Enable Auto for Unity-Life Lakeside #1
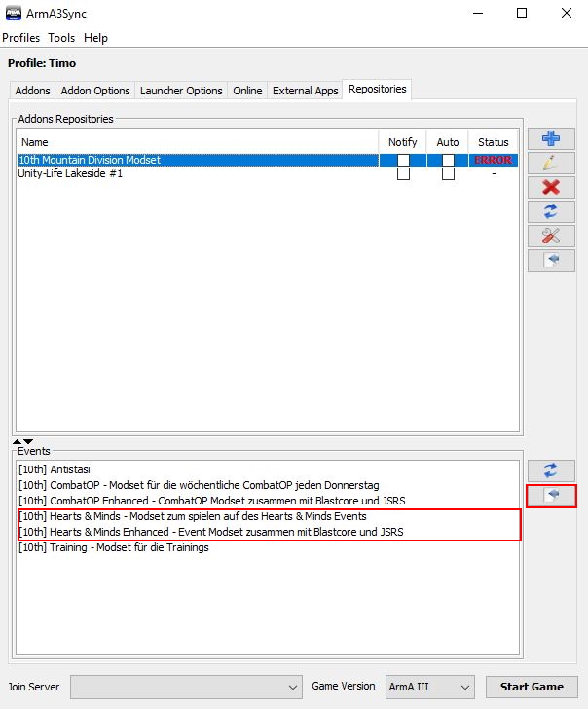Image resolution: width=588 pixels, height=709 pixels. pos(448,174)
